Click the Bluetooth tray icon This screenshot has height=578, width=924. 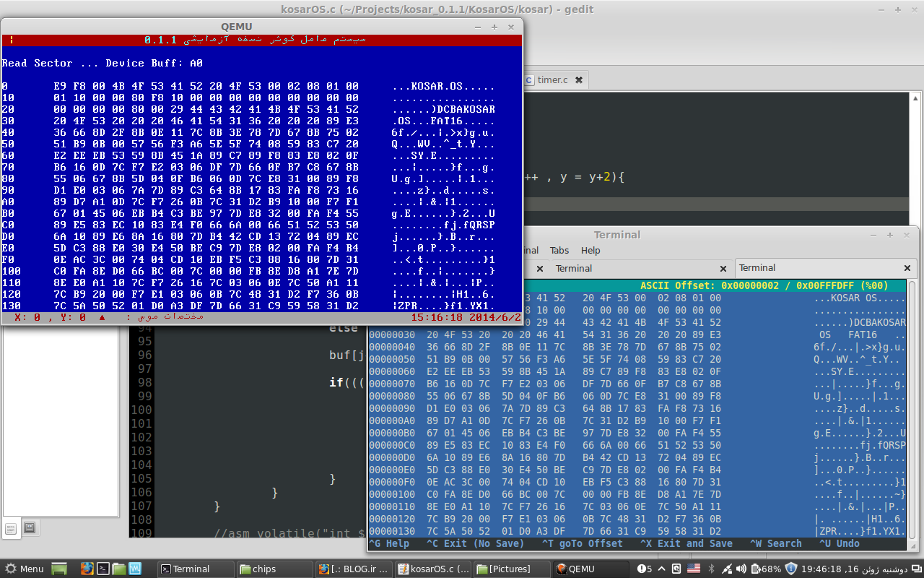point(711,569)
